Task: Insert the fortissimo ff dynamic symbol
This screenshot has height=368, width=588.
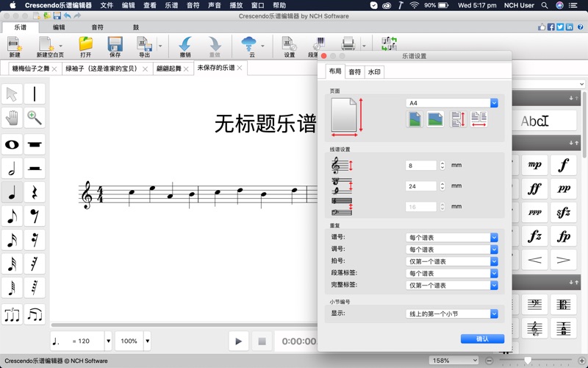Action: [534, 188]
